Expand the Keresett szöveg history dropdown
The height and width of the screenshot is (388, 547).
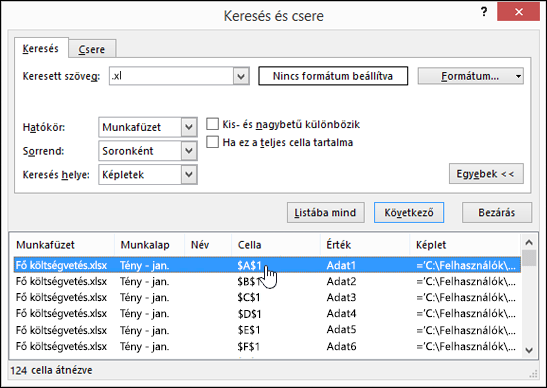pyautogui.click(x=241, y=76)
